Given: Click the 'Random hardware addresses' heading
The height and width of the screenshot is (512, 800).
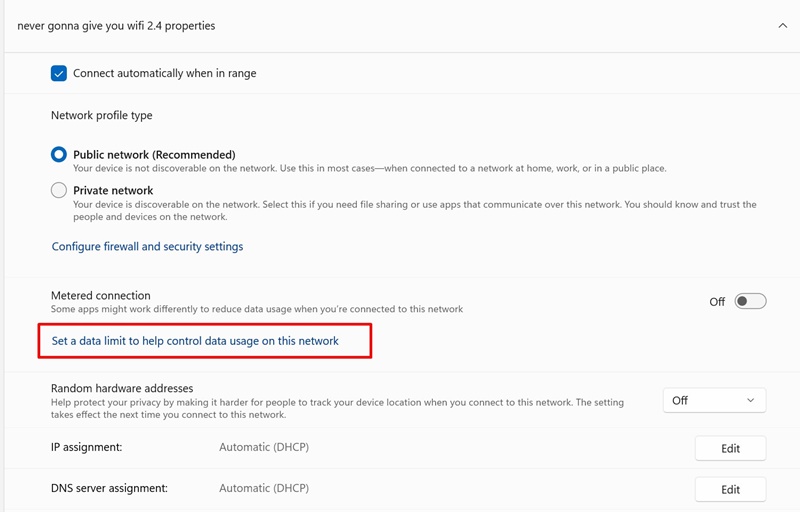Looking at the screenshot, I should 121,388.
